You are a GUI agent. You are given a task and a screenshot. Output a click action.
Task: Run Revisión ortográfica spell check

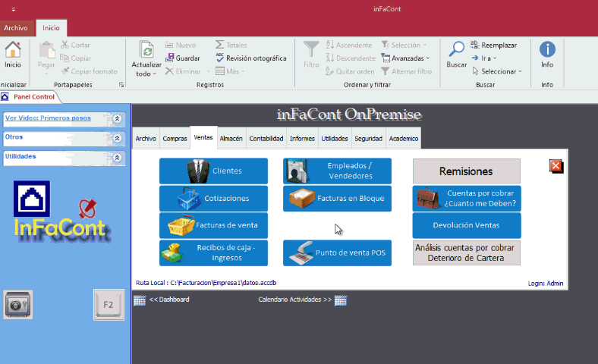pyautogui.click(x=251, y=58)
